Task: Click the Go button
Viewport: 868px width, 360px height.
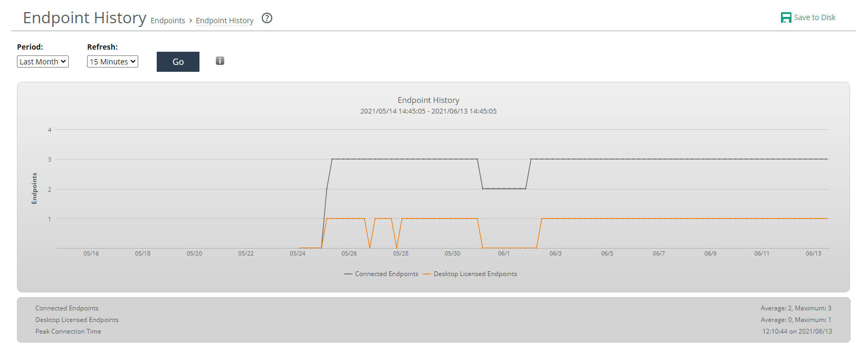Action: (x=178, y=62)
